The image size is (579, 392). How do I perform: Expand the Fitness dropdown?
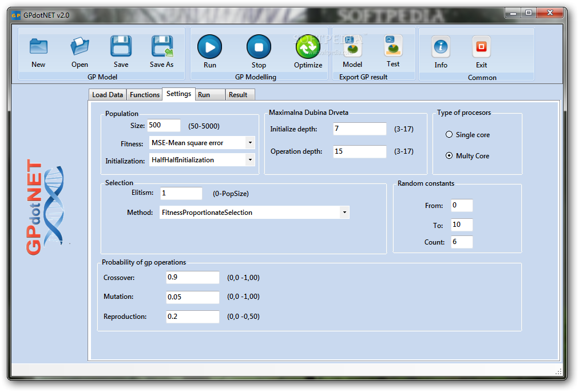(251, 143)
